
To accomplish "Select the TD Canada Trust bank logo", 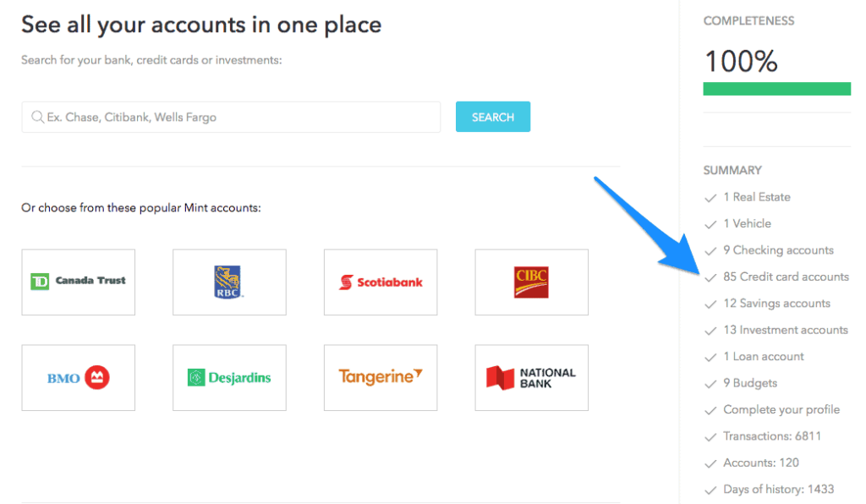I will pyautogui.click(x=78, y=282).
